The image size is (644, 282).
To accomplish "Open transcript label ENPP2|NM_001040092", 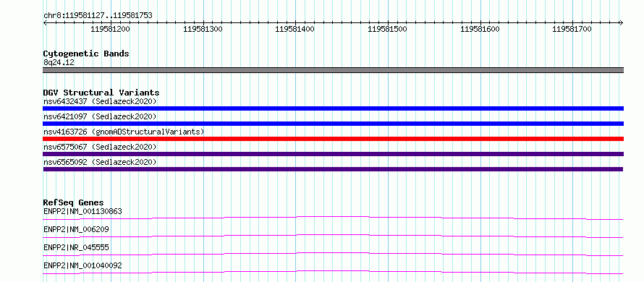I will [x=82, y=265].
